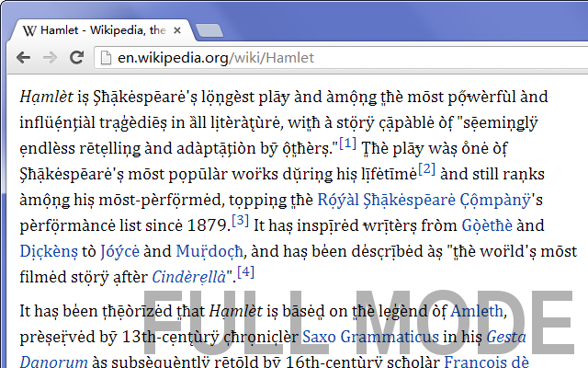Screen dimensions: 588x368
Task: Click the italic Danorum link
Action: tap(53, 362)
